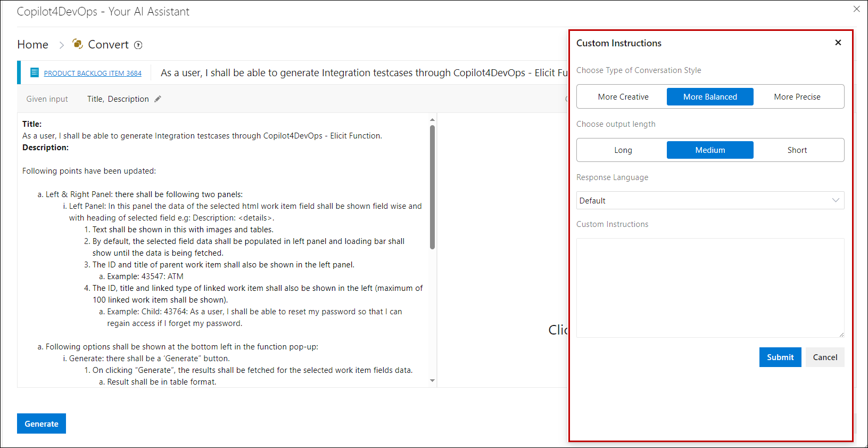Select More Creative conversation style
This screenshot has height=448, width=868.
click(x=623, y=97)
